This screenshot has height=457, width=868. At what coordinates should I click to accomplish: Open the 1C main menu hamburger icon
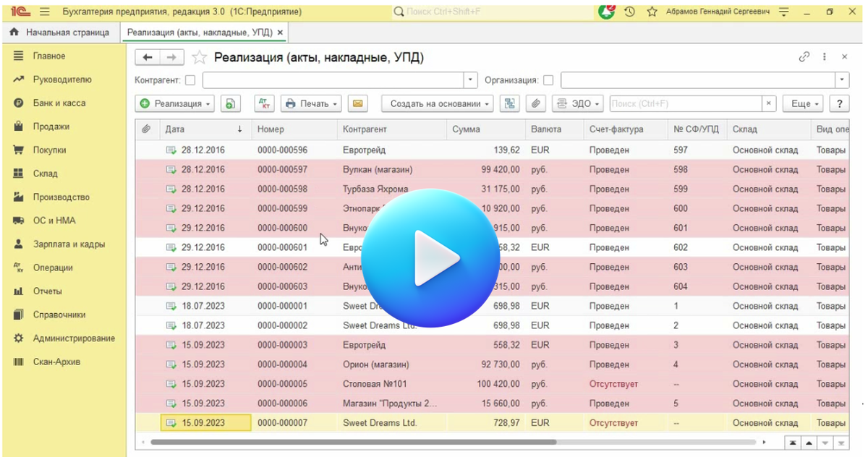(x=45, y=12)
